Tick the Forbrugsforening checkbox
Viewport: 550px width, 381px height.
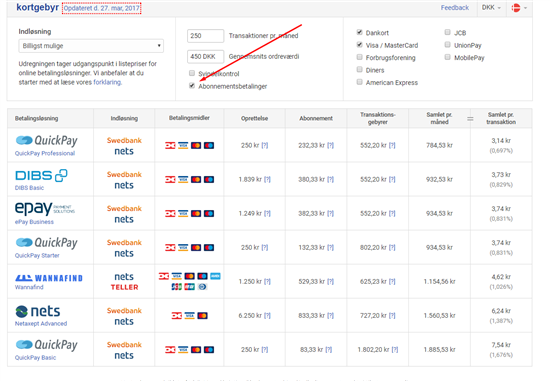(x=360, y=57)
